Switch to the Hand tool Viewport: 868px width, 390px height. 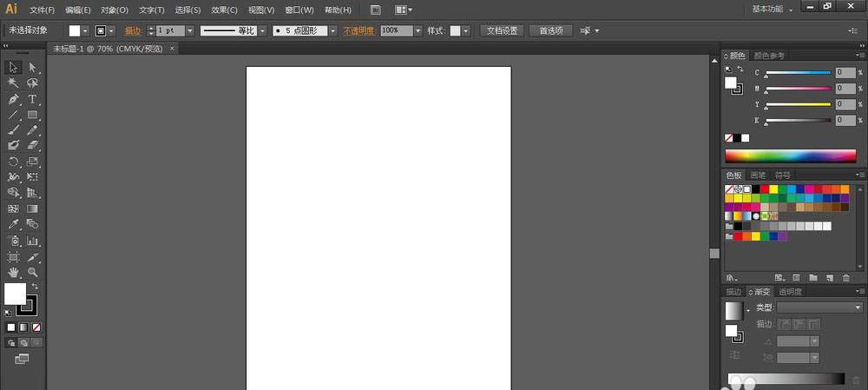[x=13, y=272]
